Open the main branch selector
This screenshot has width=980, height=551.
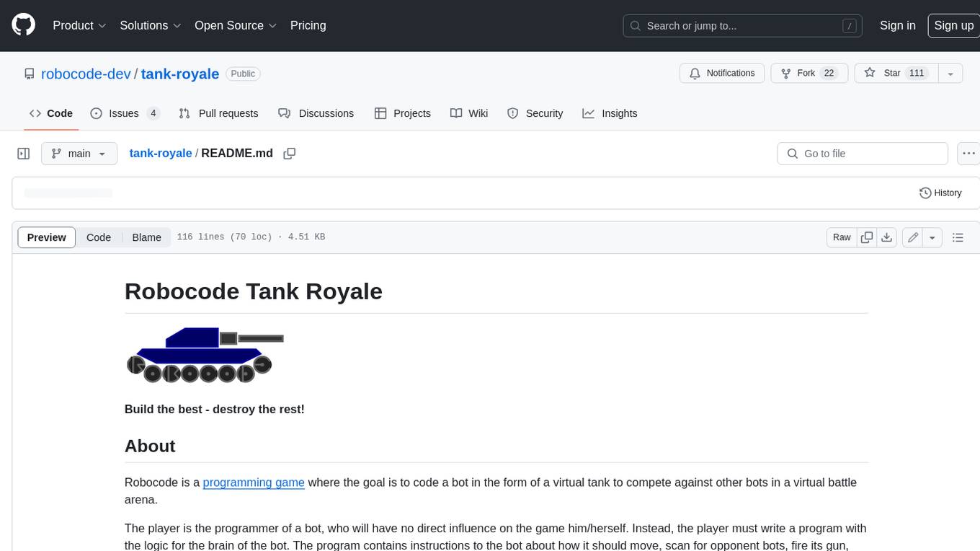pos(79,154)
